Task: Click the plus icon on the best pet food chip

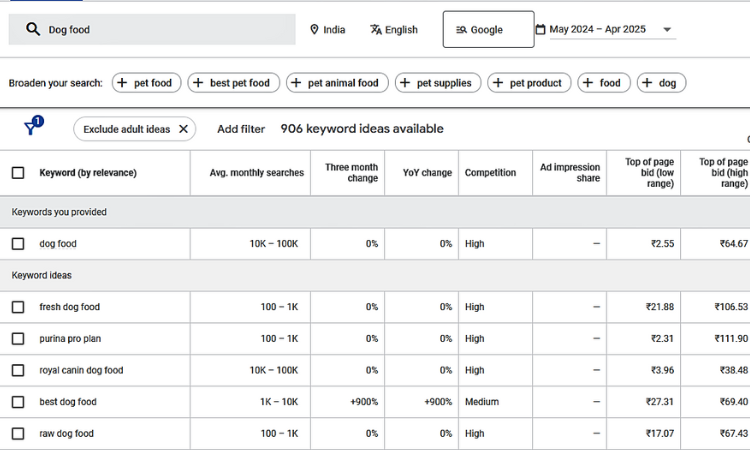Action: tap(198, 83)
